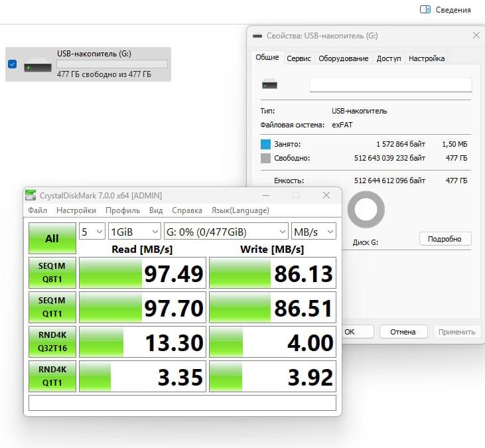Open the Настройки menu
Screen dimensions: 485x448
pyautogui.click(x=76, y=210)
